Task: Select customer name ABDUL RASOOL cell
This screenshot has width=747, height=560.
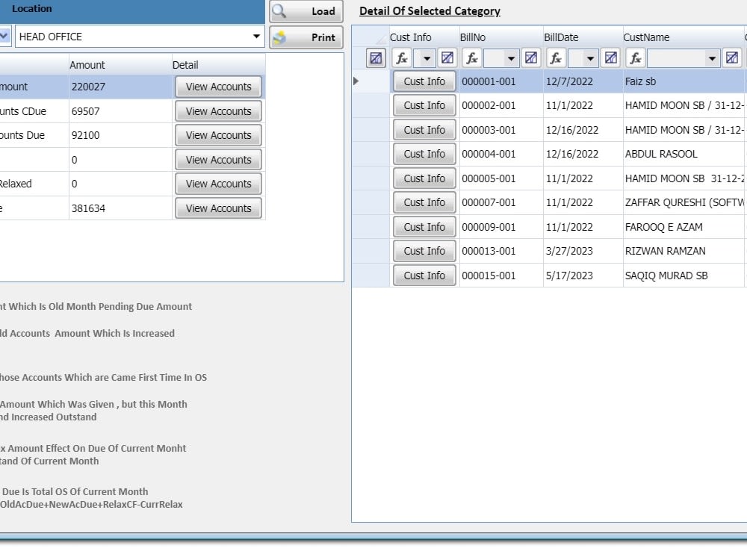Action: [x=684, y=154]
